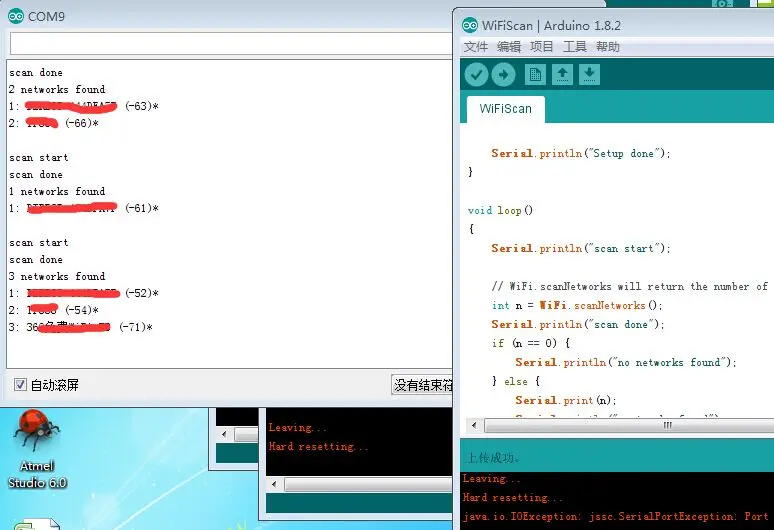
Task: Click the 'scan done' println line in editor
Action: tap(578, 324)
